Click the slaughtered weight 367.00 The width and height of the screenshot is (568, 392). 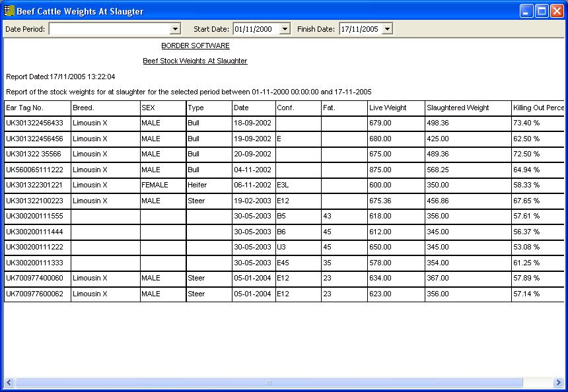click(438, 278)
